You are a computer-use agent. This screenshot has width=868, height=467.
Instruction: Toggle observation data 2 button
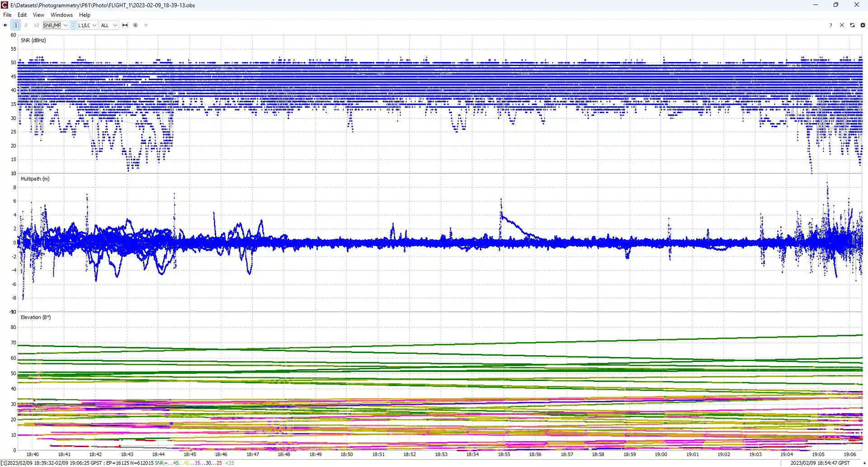pos(26,25)
